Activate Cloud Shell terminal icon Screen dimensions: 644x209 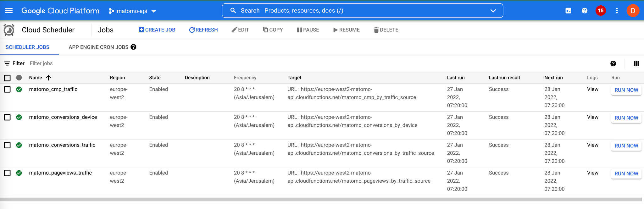[x=568, y=11]
